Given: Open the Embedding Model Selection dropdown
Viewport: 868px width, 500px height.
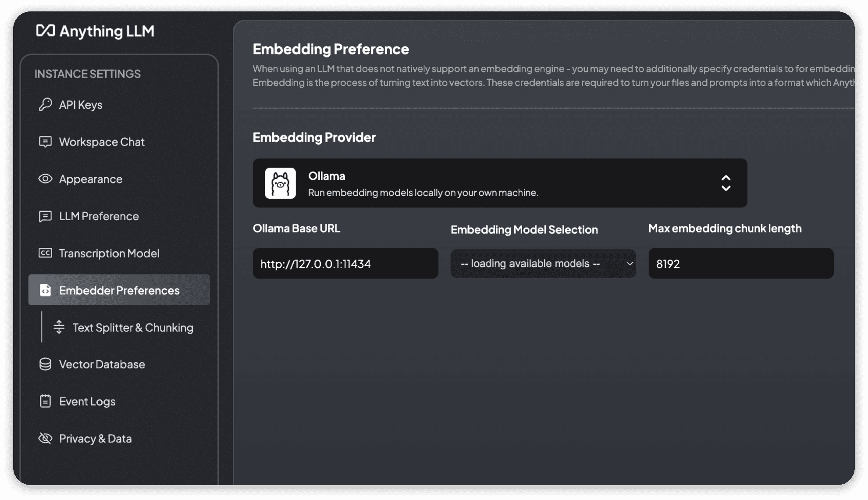Looking at the screenshot, I should click(544, 263).
